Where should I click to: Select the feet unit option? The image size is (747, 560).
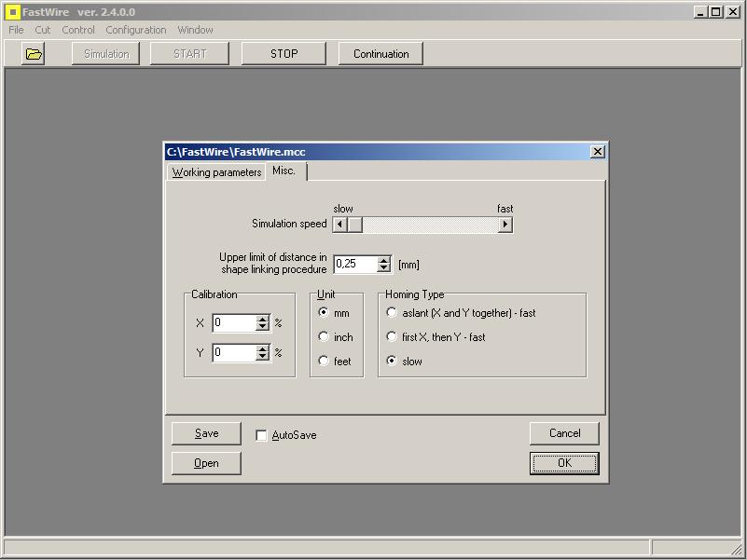(x=324, y=362)
